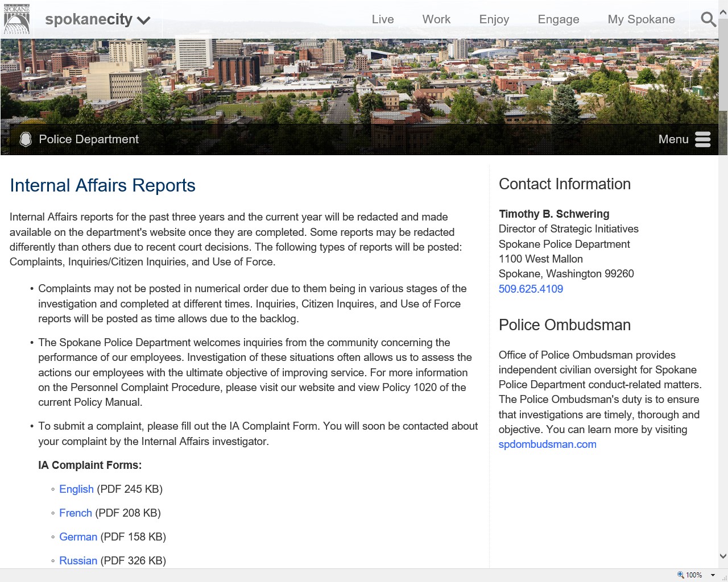Call the 509.625.4109 phone link
The height and width of the screenshot is (582, 728).
click(x=531, y=289)
